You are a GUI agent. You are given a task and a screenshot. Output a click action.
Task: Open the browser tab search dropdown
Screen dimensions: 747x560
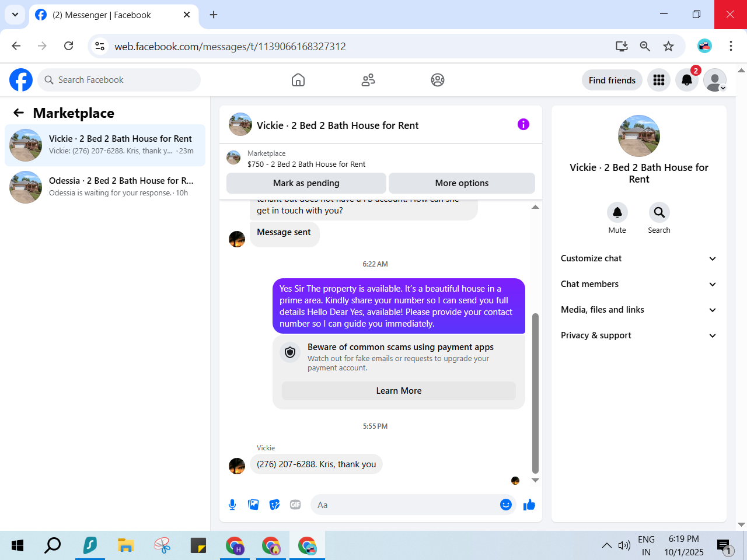(x=15, y=15)
